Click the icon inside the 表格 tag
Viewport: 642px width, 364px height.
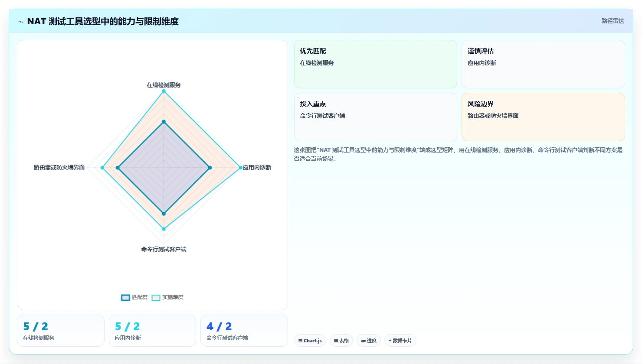pyautogui.click(x=336, y=341)
